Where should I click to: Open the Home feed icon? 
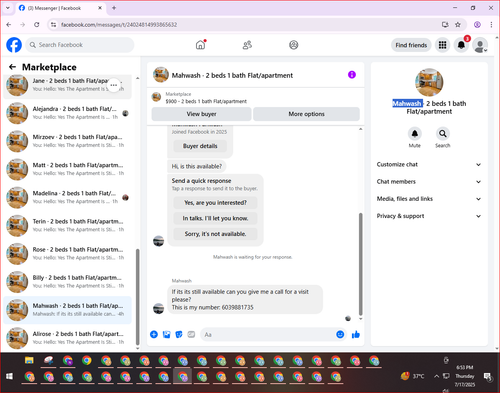click(200, 45)
